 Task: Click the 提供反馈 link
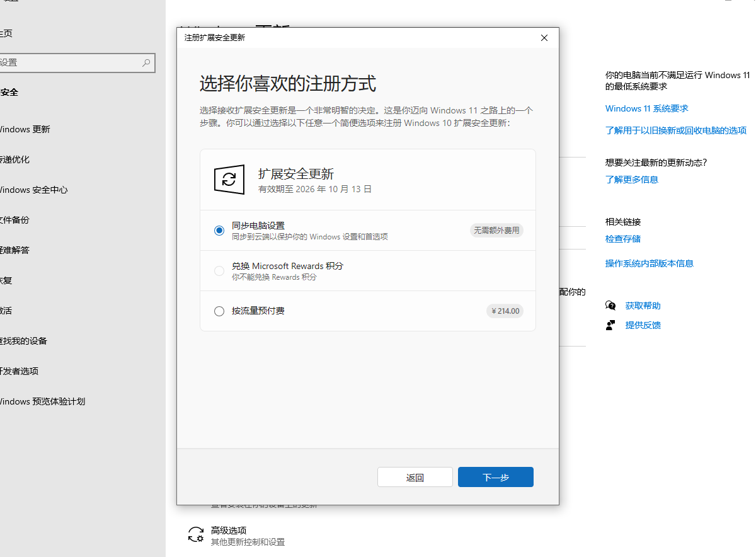pos(643,325)
